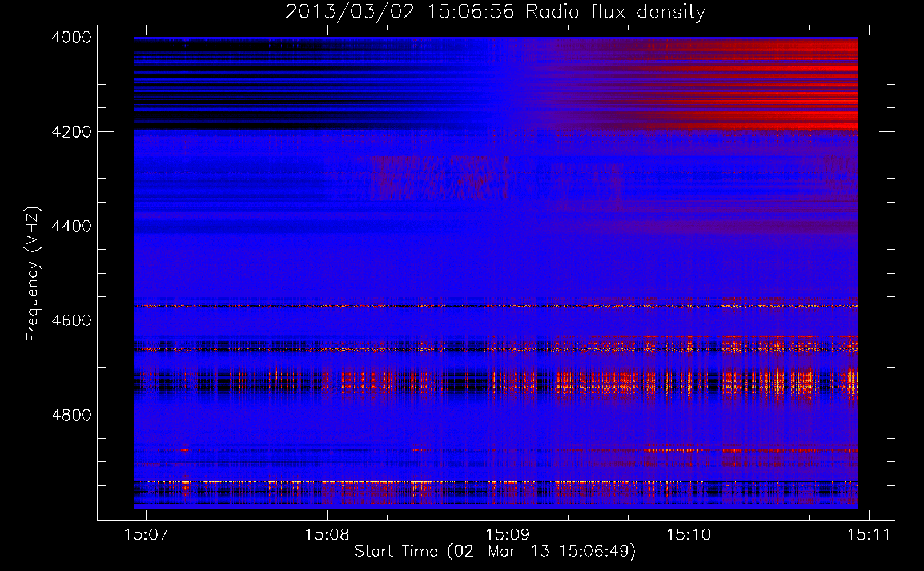Click the 4600 frequency tick label
The image size is (924, 571).
tap(71, 320)
